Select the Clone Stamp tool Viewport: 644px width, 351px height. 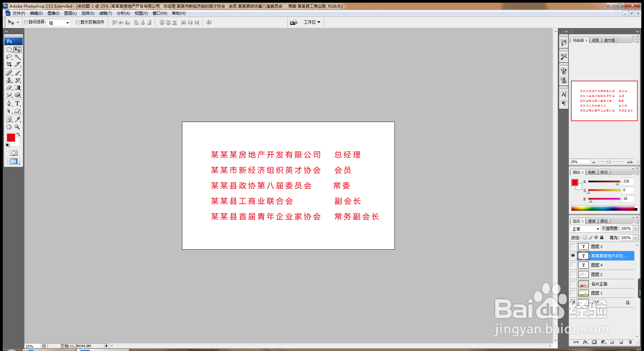[9, 80]
